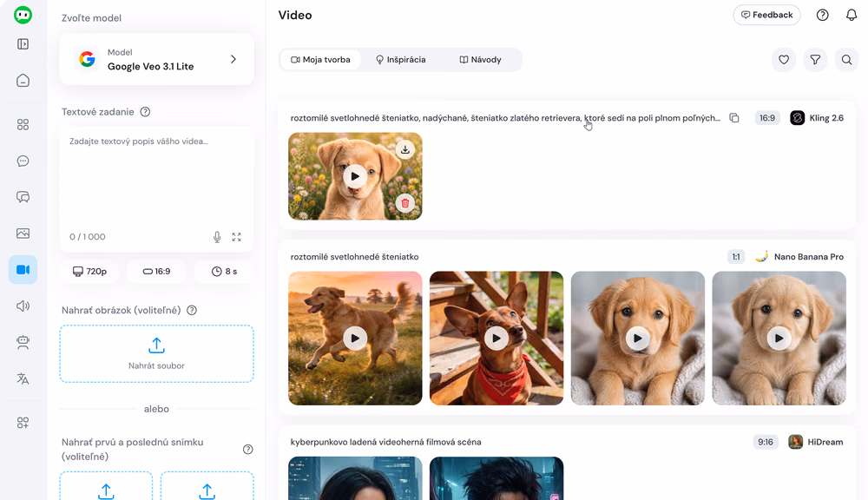
Task: Delete the puppy in flowers video
Action: pos(405,203)
